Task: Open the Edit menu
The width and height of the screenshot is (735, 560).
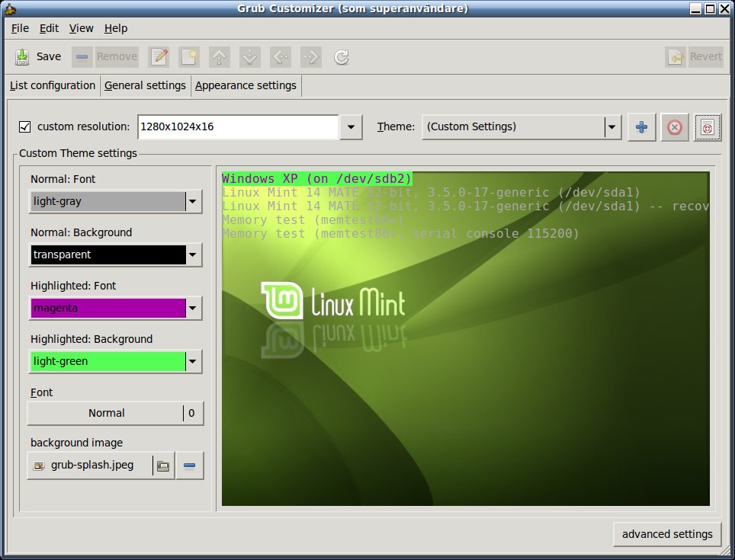Action: 49,28
